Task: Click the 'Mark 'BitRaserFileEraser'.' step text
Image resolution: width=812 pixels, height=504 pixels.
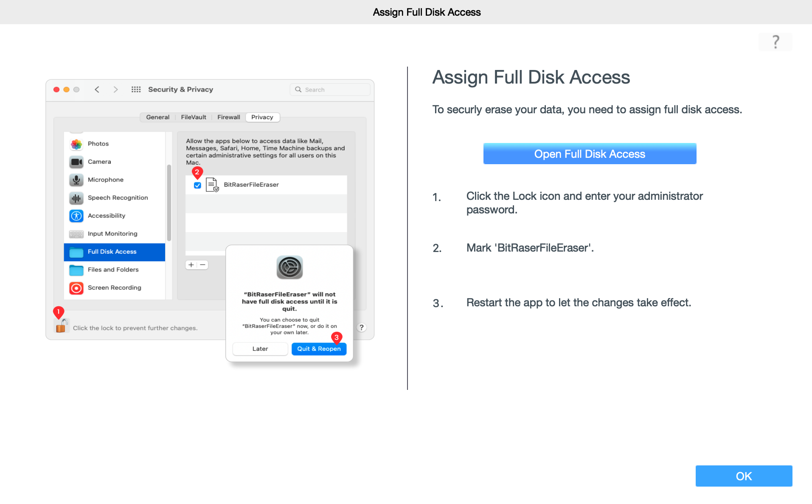Action: point(530,248)
